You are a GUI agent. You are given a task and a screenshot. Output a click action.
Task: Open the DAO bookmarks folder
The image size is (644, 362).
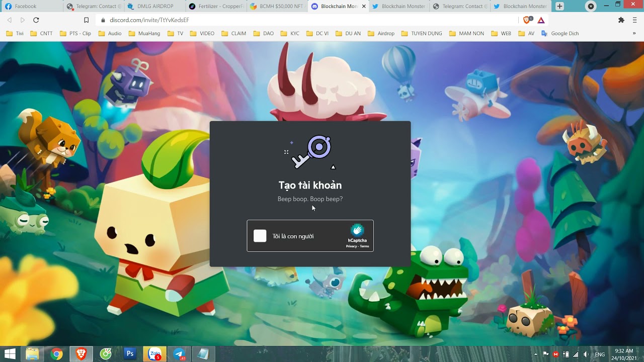coord(264,34)
